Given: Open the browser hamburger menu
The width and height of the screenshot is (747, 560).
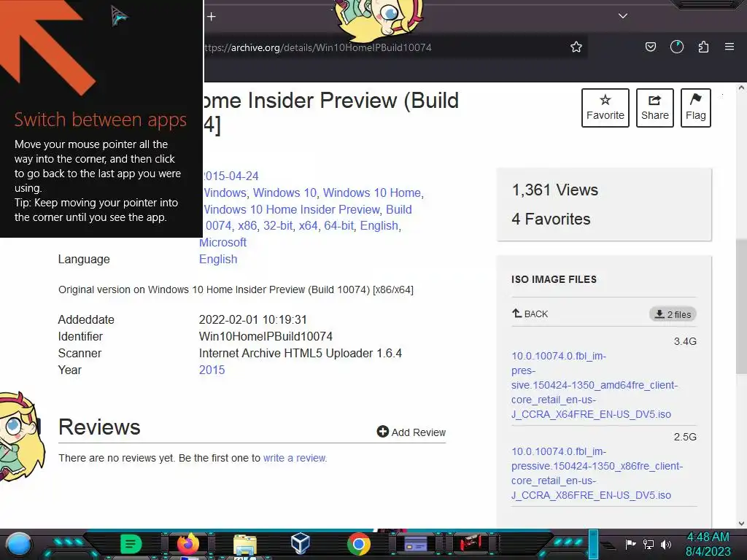Looking at the screenshot, I should 729,47.
